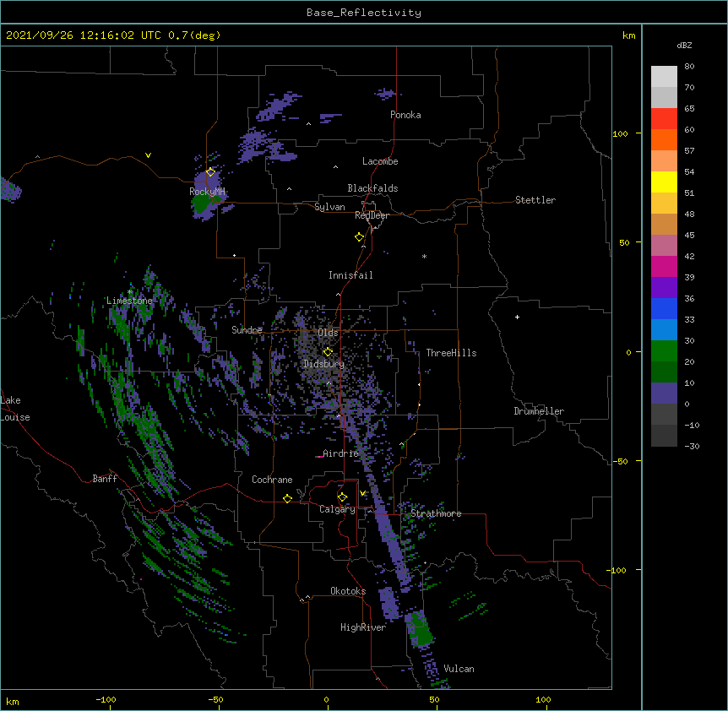728x711 pixels.
Task: Click the Ponoka city label
Action: coord(405,115)
